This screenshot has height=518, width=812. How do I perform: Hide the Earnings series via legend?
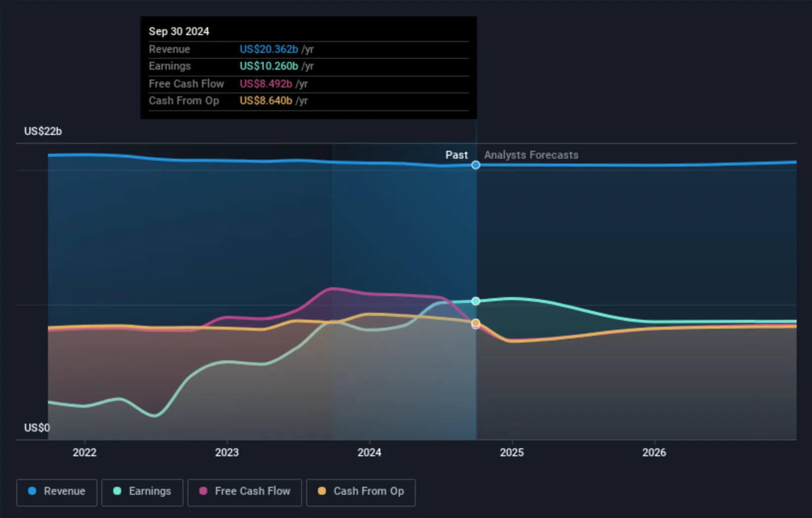(x=142, y=492)
